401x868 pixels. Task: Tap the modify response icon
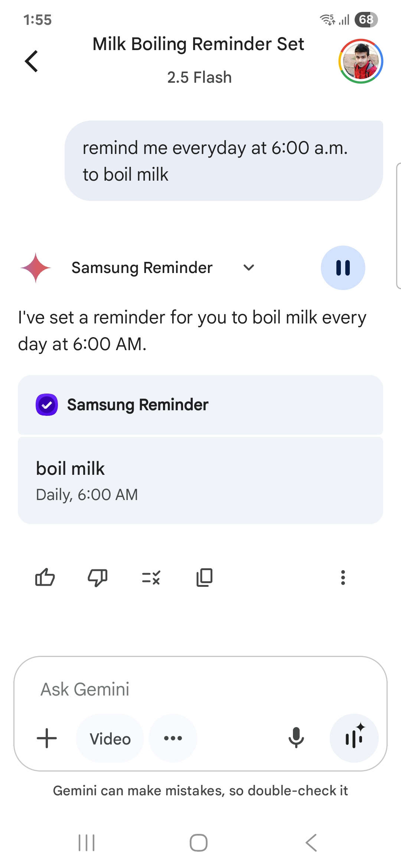point(151,578)
